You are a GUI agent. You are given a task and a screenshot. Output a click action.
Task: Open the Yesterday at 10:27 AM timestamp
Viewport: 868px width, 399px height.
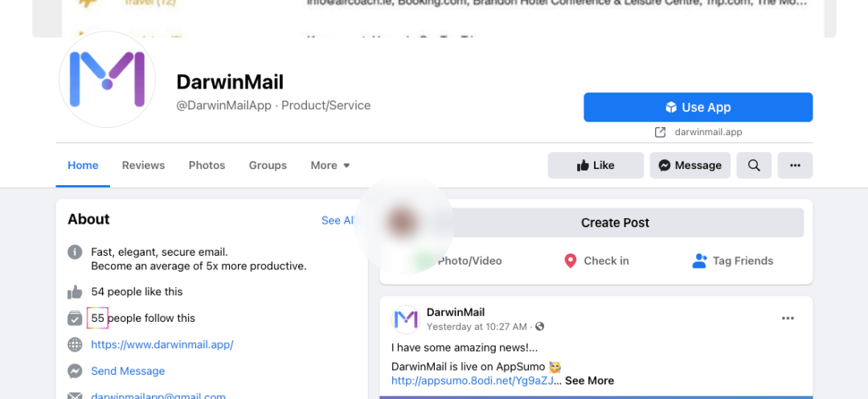pos(477,327)
